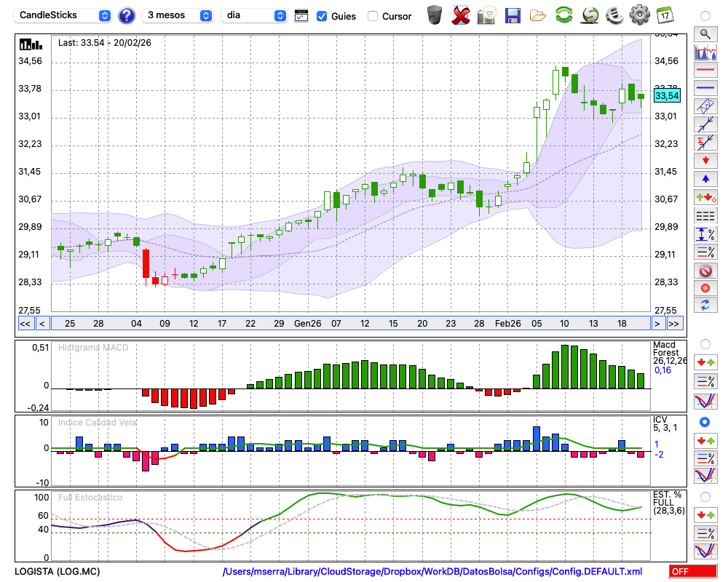The width and height of the screenshot is (728, 582).
Task: Enable the Cursor checkbox
Action: pos(373,16)
